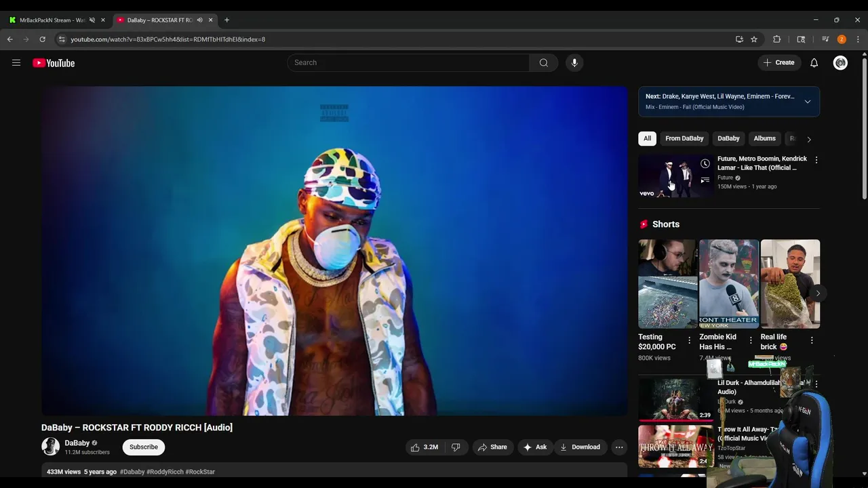Click into the YouTube search field
The height and width of the screenshot is (488, 868).
tap(408, 63)
